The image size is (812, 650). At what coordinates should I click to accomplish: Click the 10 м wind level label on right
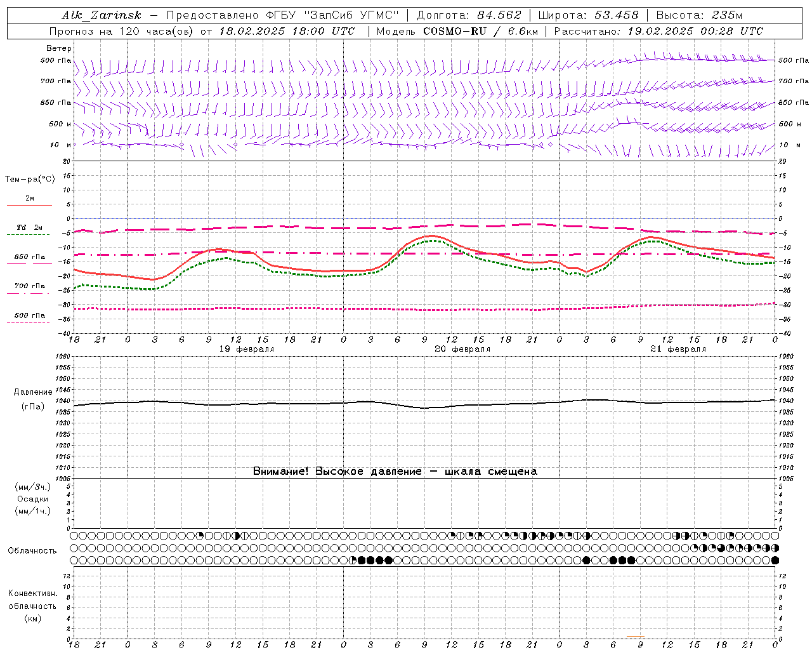[x=790, y=145]
